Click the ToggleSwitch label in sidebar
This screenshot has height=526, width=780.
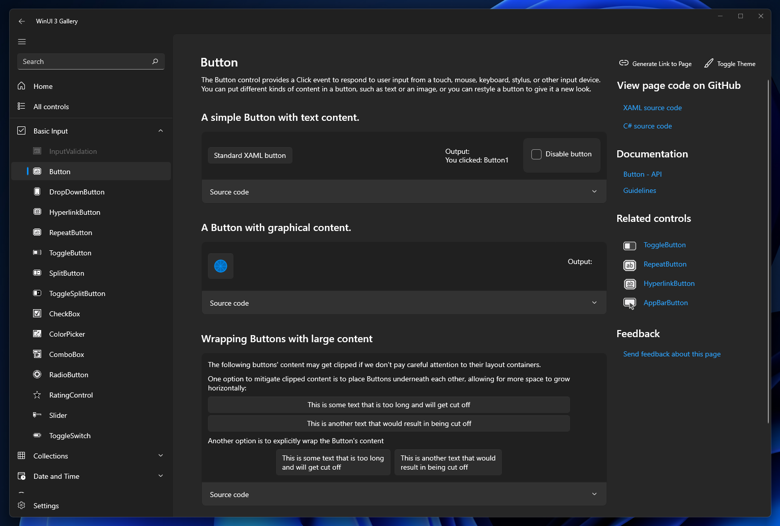[70, 435]
